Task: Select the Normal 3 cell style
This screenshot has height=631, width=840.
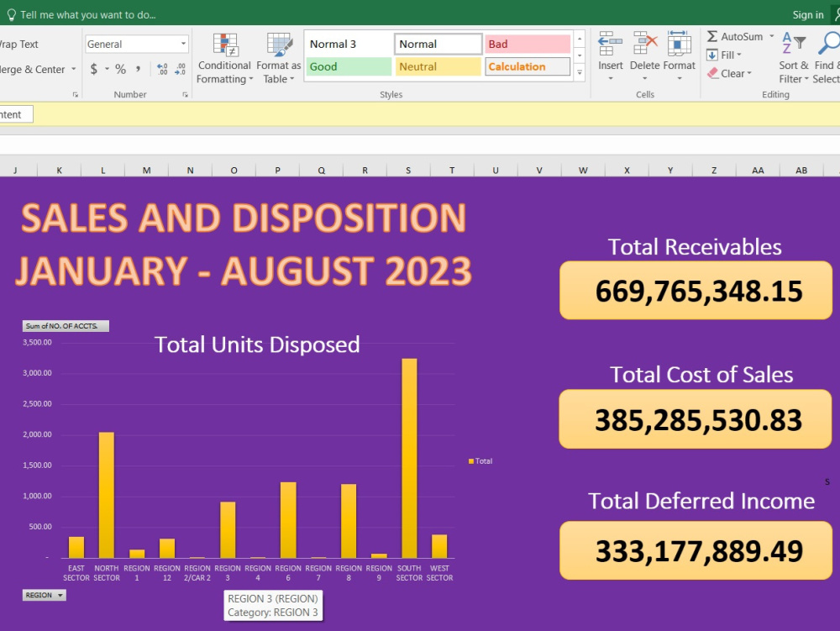Action: [x=349, y=44]
